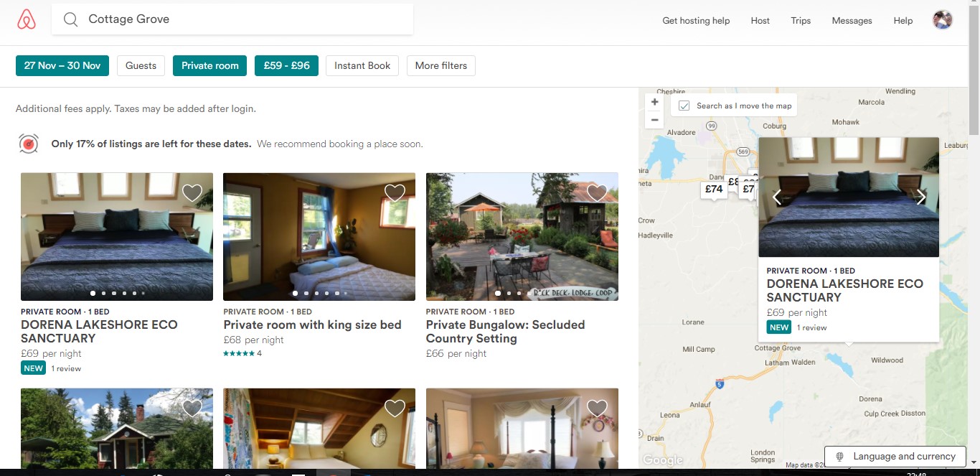The width and height of the screenshot is (980, 476).
Task: Expand the More filters panel
Action: pyautogui.click(x=440, y=65)
